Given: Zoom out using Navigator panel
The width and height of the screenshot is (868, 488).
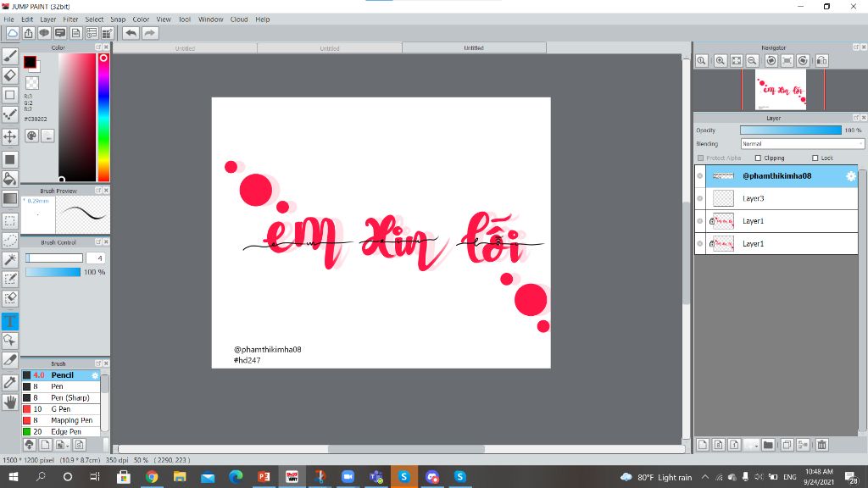Looking at the screenshot, I should point(752,61).
